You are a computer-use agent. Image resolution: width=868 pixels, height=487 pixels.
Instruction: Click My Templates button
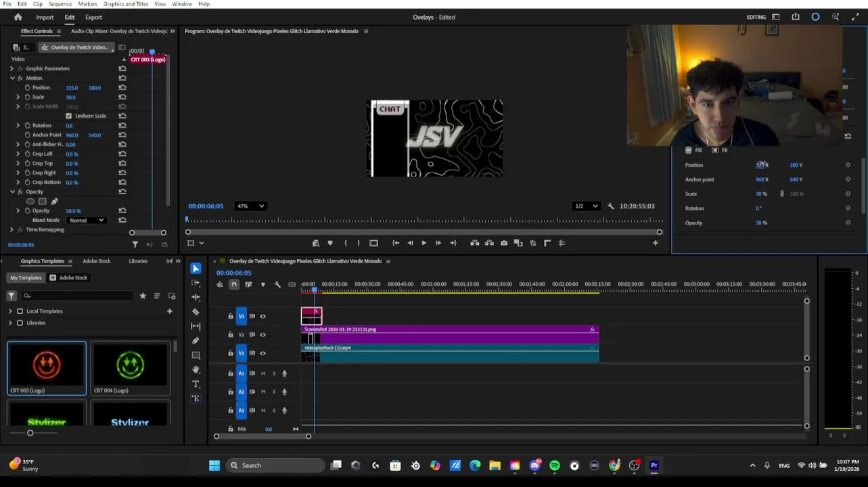click(x=26, y=277)
